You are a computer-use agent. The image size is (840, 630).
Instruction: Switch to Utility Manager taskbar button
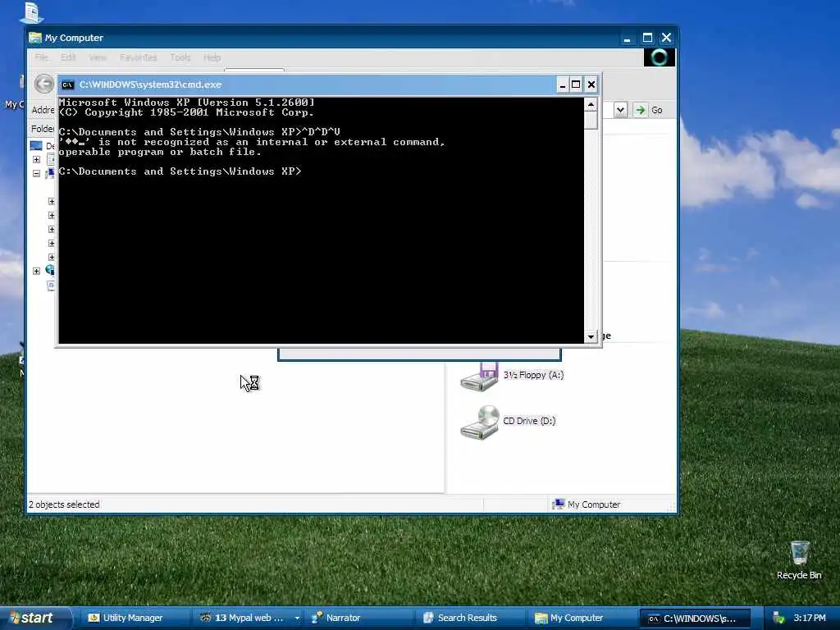pyautogui.click(x=133, y=618)
